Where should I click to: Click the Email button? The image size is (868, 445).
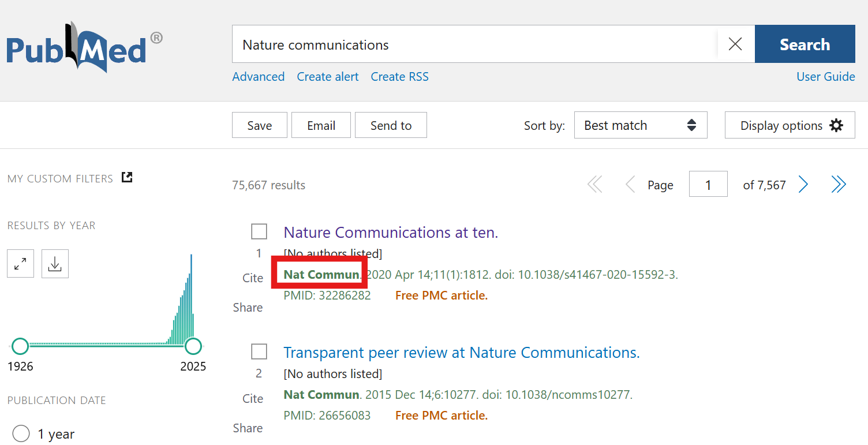[321, 125]
